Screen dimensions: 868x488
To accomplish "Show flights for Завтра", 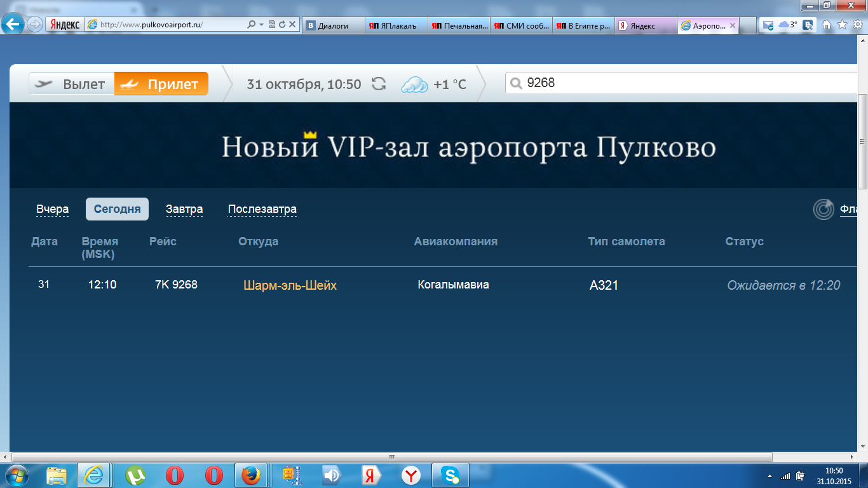I will coord(184,209).
